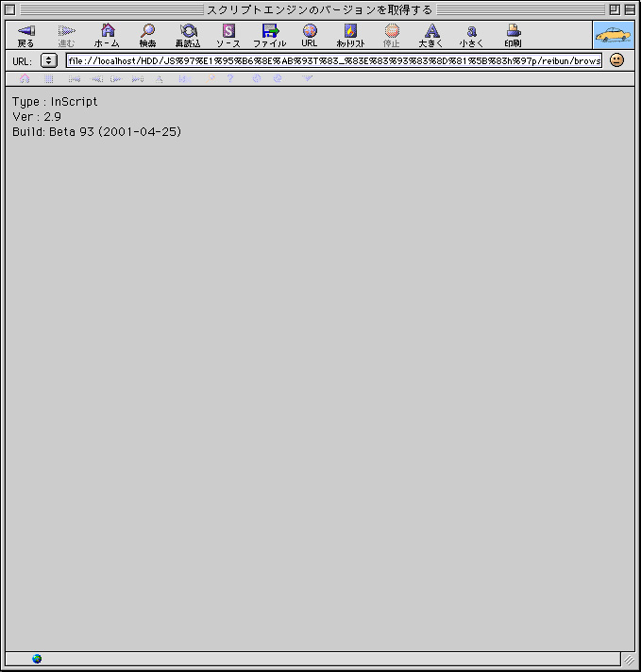This screenshot has height=672, width=641.
Task: Open the URL history popup stepper
Action: coord(49,60)
